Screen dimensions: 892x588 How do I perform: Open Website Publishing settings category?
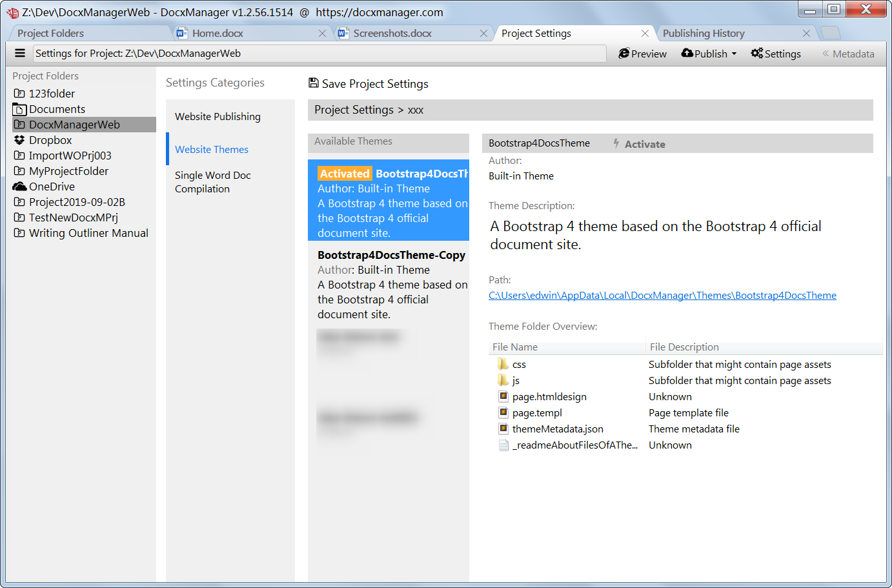point(230,116)
